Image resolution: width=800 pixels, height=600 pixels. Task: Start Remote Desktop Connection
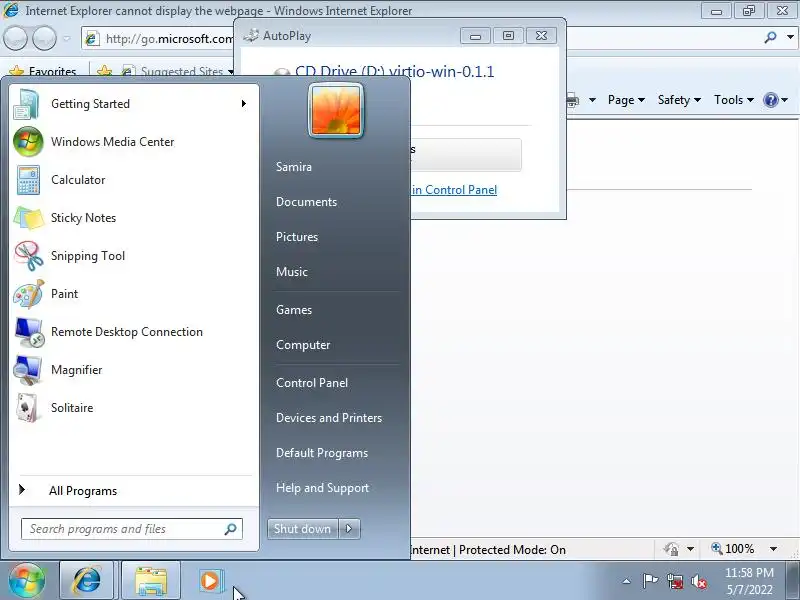tap(133, 332)
